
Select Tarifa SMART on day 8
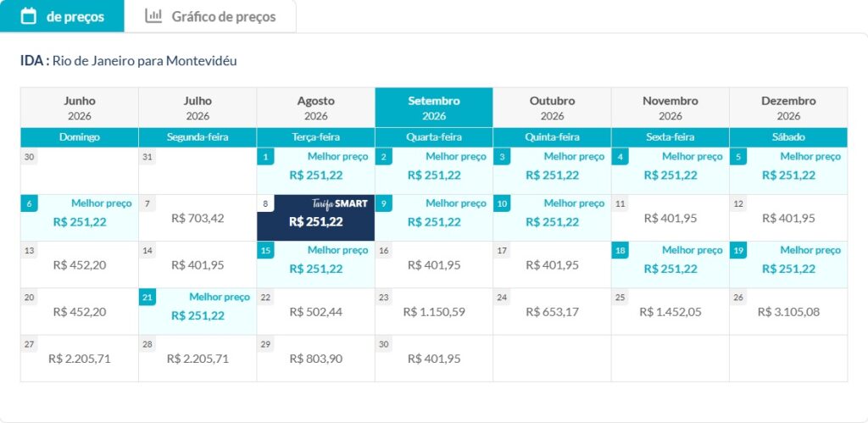[315, 218]
